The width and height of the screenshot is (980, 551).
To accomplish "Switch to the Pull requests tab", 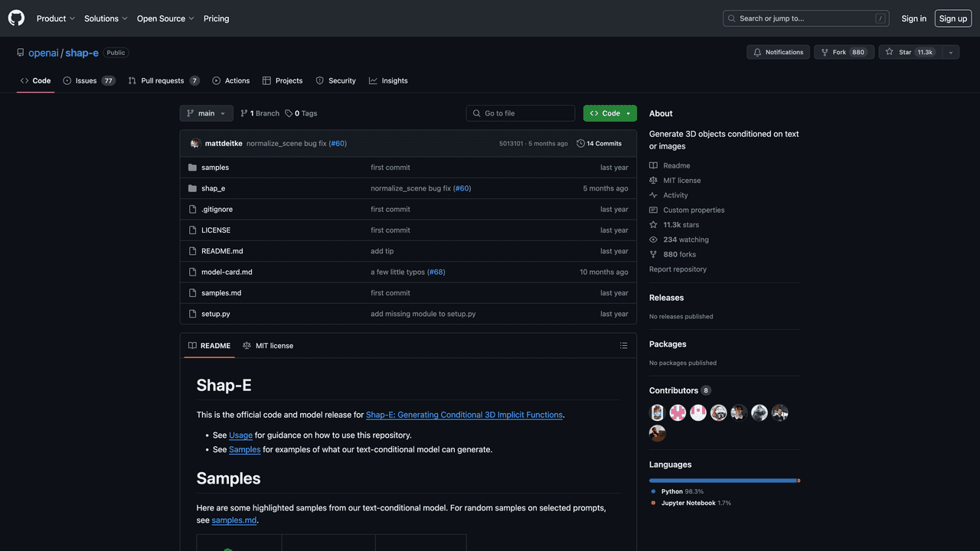I will 164,80.
